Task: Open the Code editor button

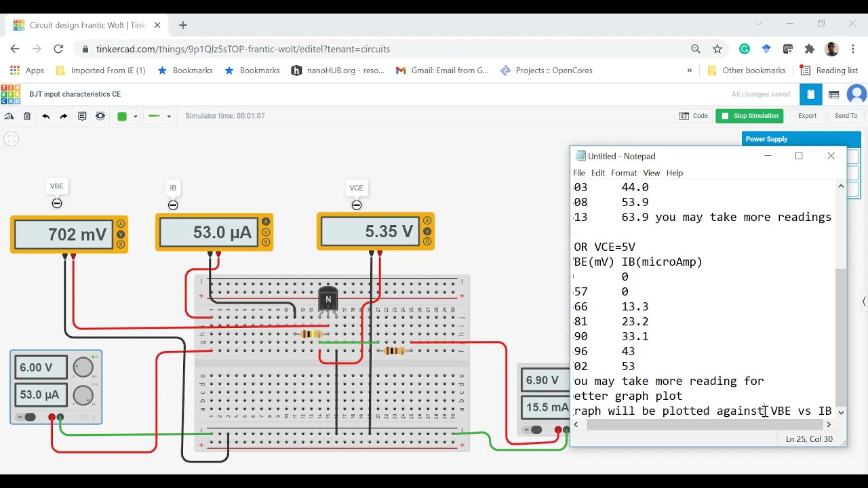Action: coord(693,116)
